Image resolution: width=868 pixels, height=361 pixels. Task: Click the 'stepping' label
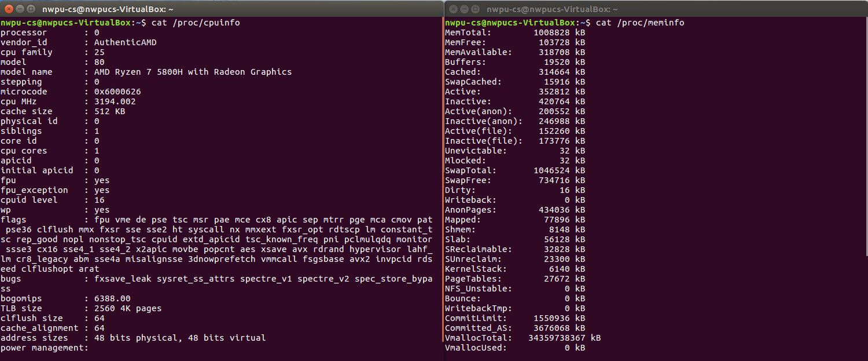21,82
